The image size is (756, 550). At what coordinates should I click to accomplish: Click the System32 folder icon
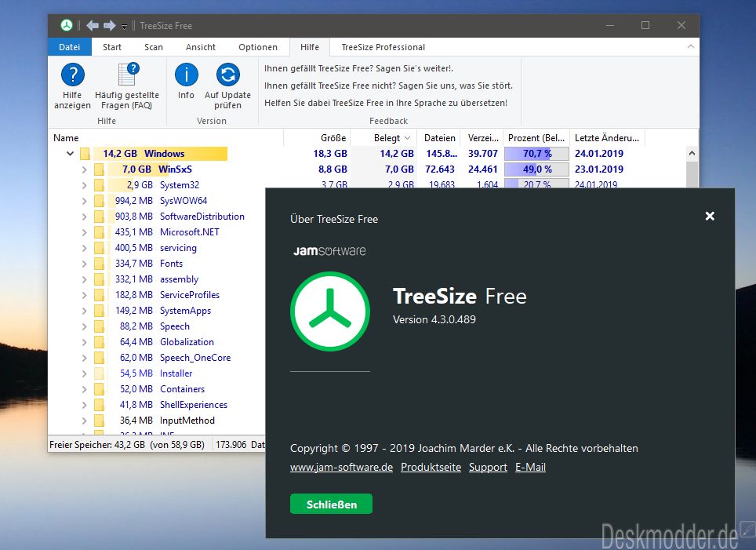point(100,185)
